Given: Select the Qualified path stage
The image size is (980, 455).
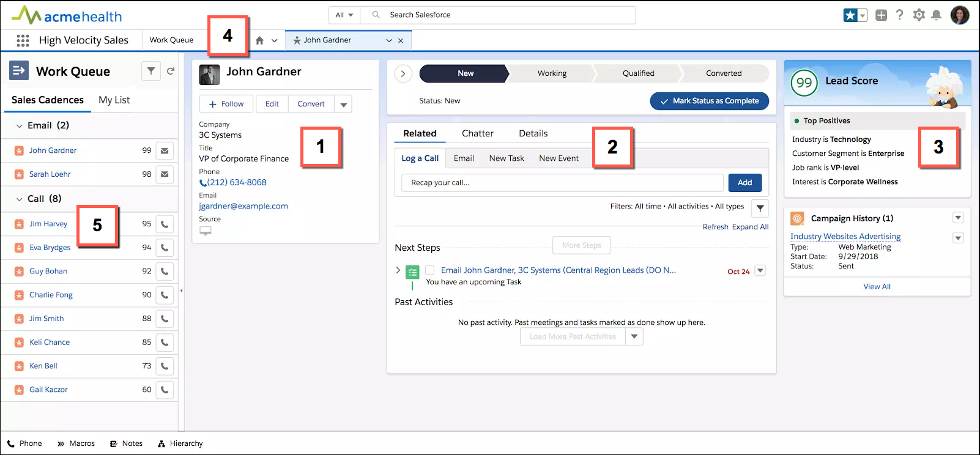Looking at the screenshot, I should click(x=638, y=73).
